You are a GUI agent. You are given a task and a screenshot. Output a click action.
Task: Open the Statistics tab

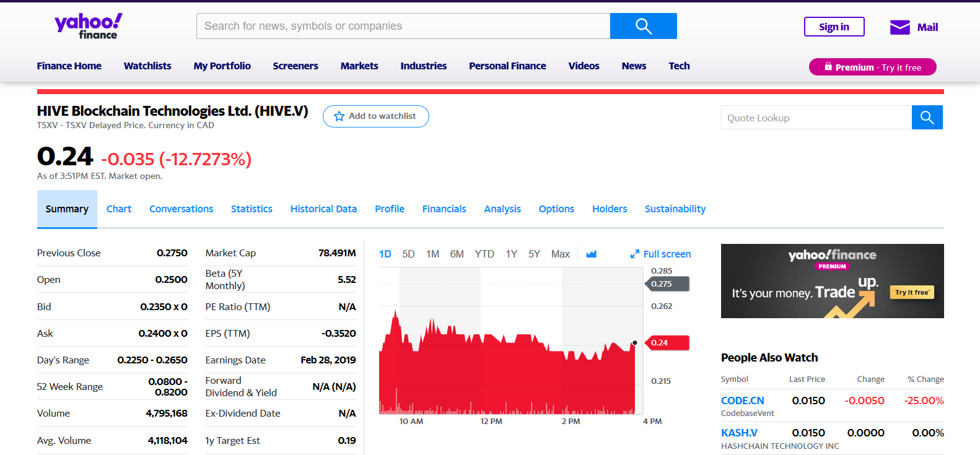tap(252, 209)
